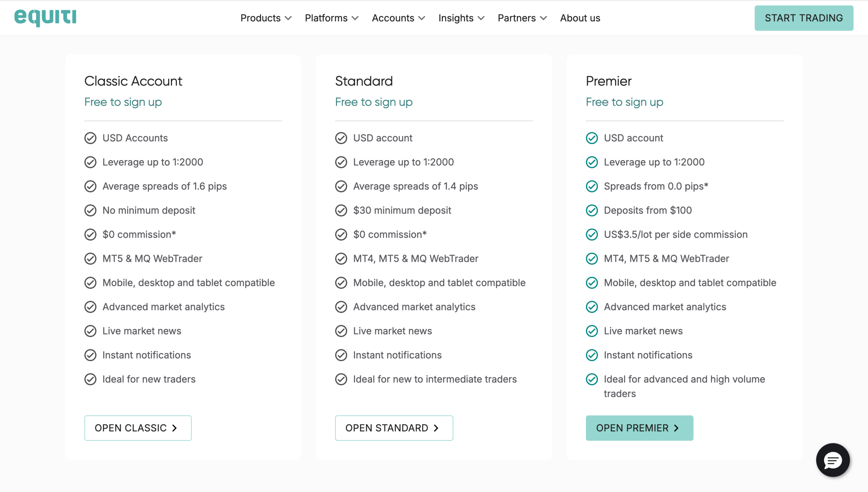868x492 pixels.
Task: Click 'Ideal for advanced and high volume traders' text
Action: (685, 386)
